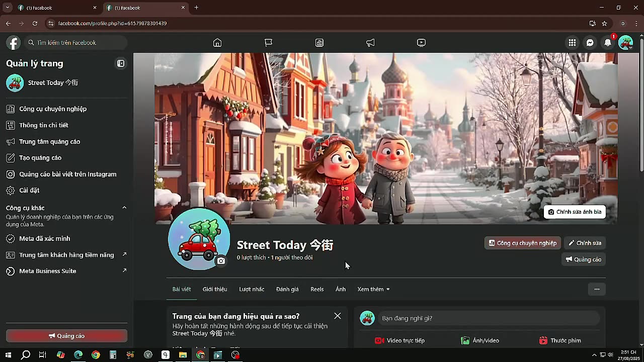Open the Calculator app on the taskbar
The height and width of the screenshot is (362, 644).
tap(113, 355)
